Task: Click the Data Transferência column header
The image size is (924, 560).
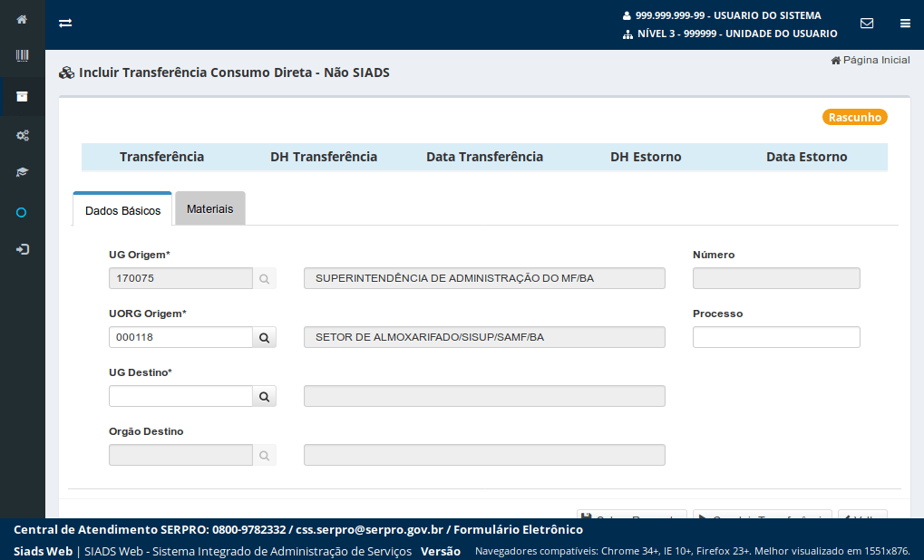Action: [x=484, y=157]
